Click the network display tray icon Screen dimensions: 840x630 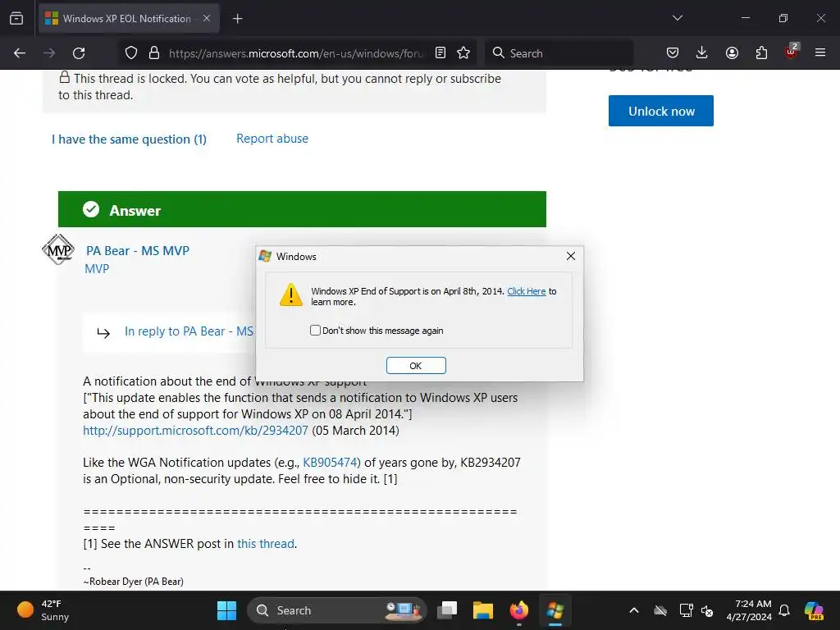pos(686,610)
